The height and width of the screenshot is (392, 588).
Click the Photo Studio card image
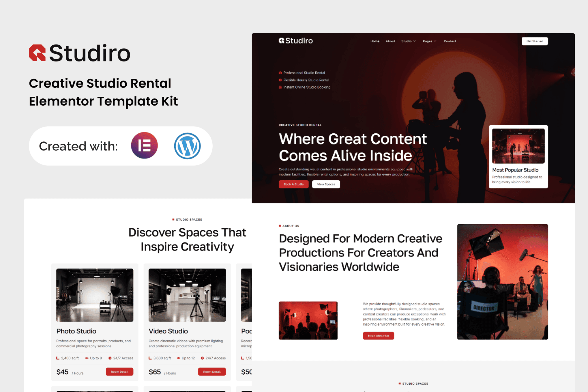click(x=95, y=295)
